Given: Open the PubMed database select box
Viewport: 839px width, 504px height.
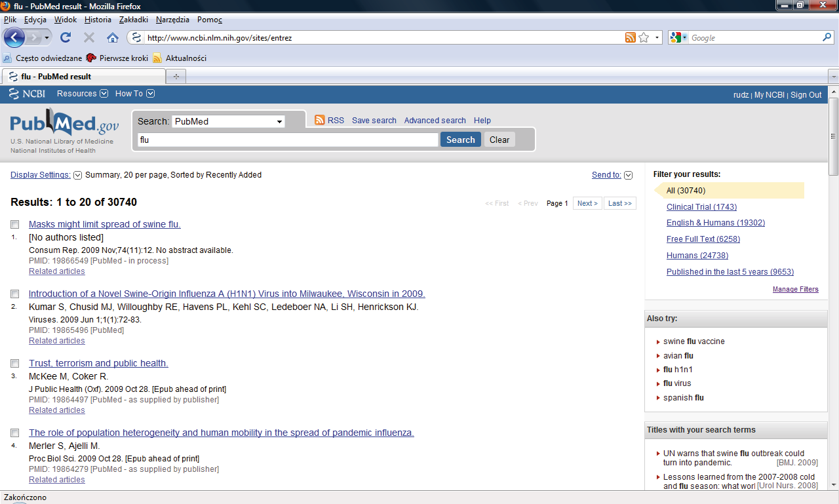Looking at the screenshot, I should (229, 121).
